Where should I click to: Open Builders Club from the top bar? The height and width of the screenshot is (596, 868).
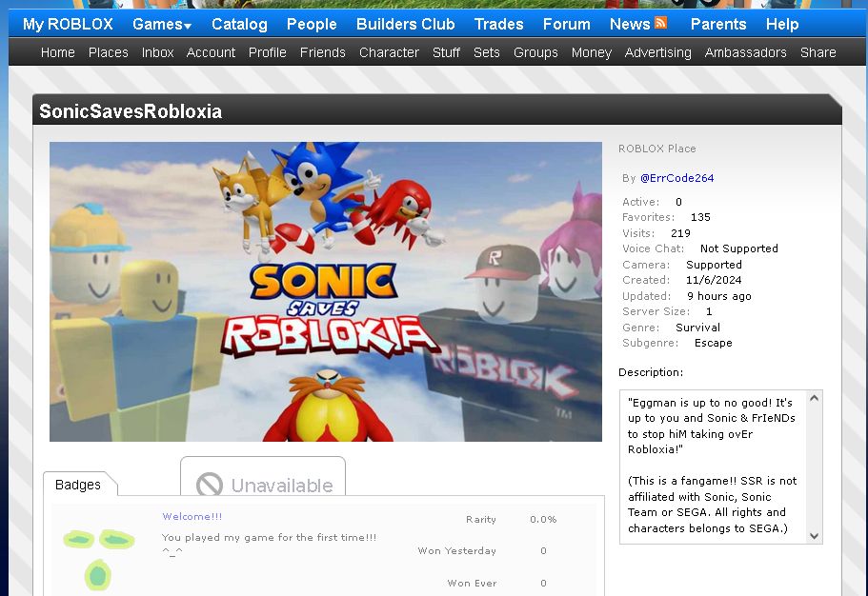click(405, 25)
